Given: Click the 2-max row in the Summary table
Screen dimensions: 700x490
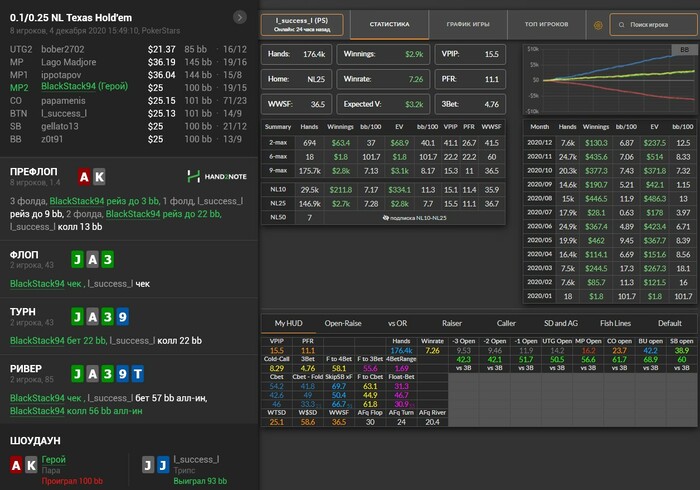Looking at the screenshot, I should coord(383,143).
